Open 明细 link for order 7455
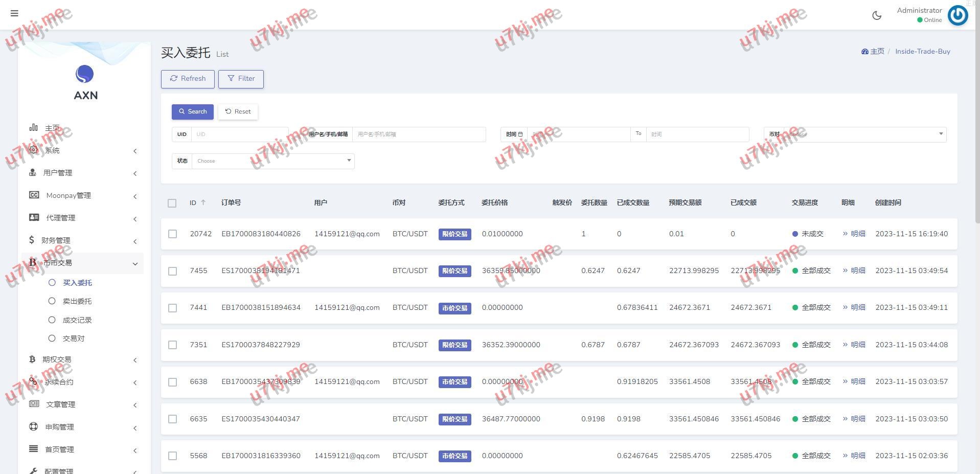Viewport: 980px width, 474px height. [854, 270]
